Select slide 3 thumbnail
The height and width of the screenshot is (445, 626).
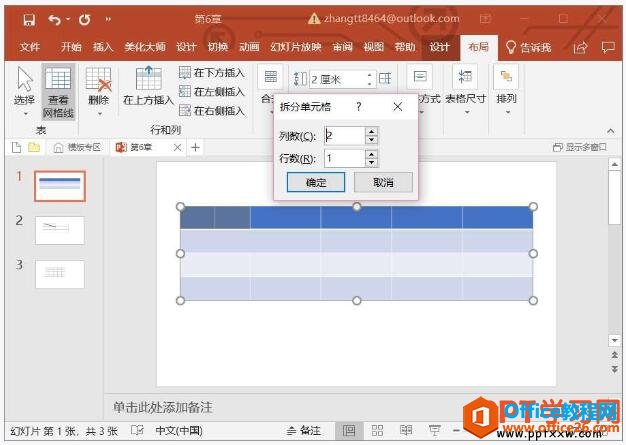tap(60, 274)
